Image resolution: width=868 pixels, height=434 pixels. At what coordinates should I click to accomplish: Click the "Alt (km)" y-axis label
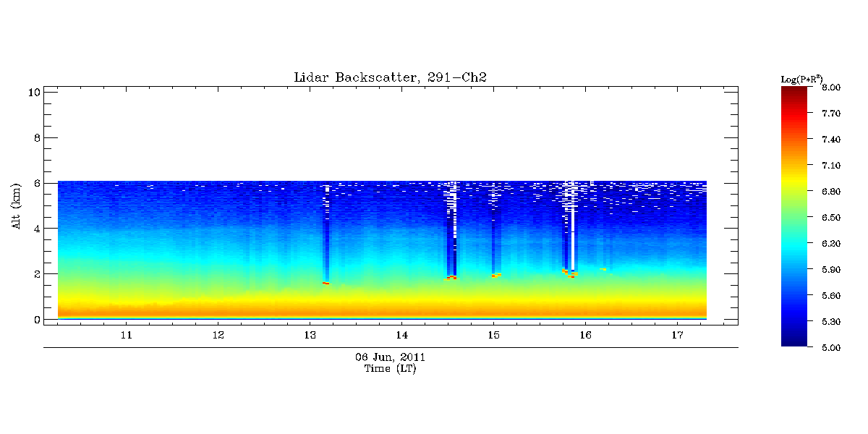(15, 207)
